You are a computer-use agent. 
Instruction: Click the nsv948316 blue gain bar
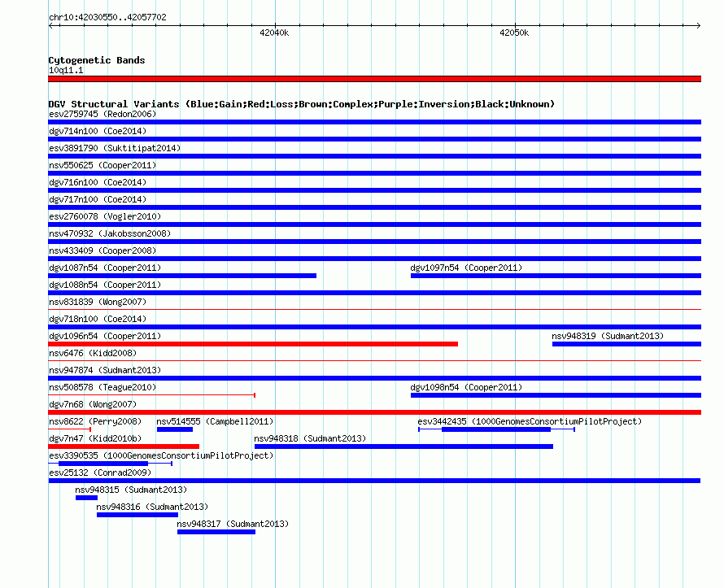point(137,515)
